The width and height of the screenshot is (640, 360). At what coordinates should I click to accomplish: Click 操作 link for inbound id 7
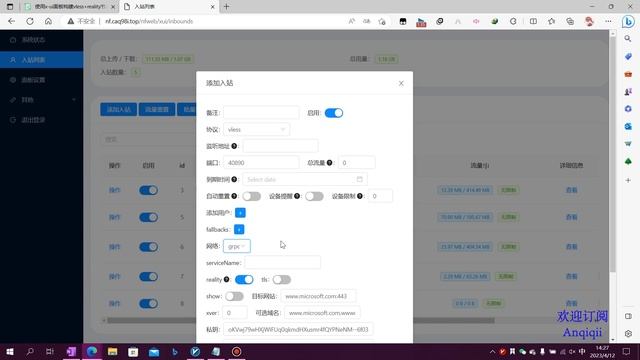tap(114, 277)
